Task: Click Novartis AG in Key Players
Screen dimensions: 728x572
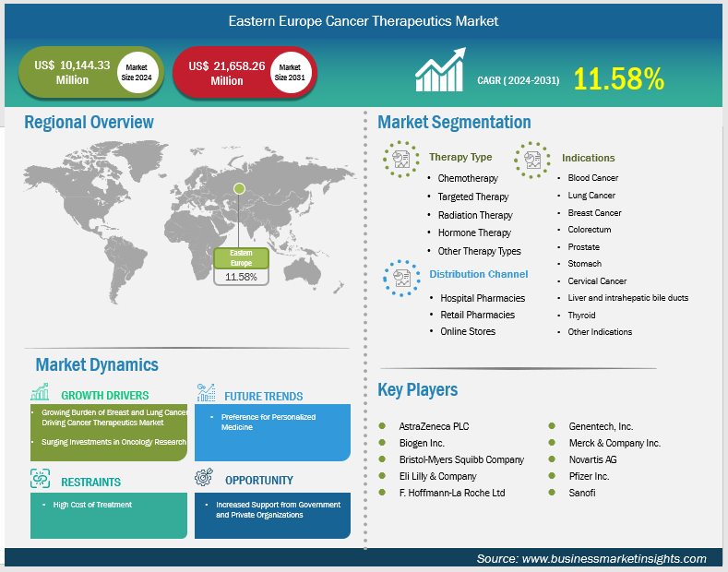Action: pos(593,459)
